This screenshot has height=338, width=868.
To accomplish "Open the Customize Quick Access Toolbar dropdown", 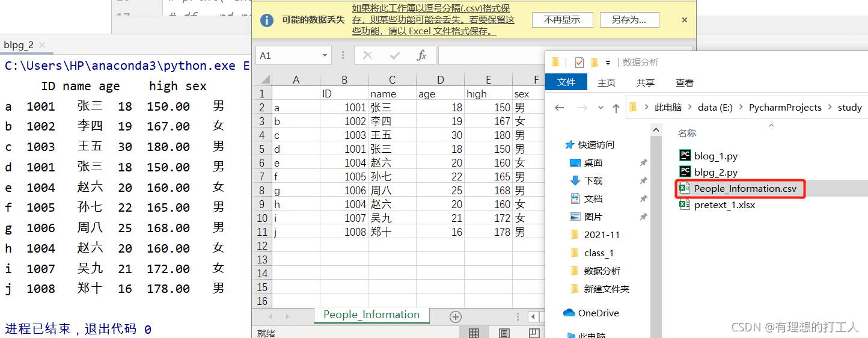I will coord(608,63).
